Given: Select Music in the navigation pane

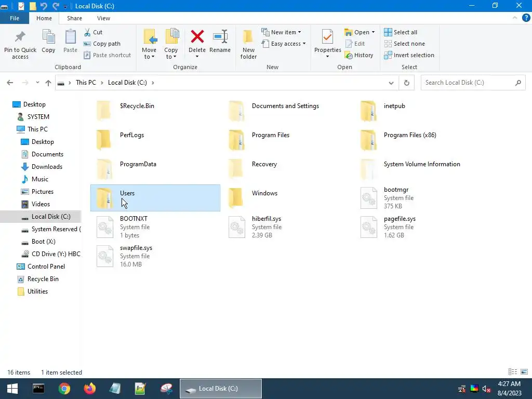Looking at the screenshot, I should coord(39,179).
